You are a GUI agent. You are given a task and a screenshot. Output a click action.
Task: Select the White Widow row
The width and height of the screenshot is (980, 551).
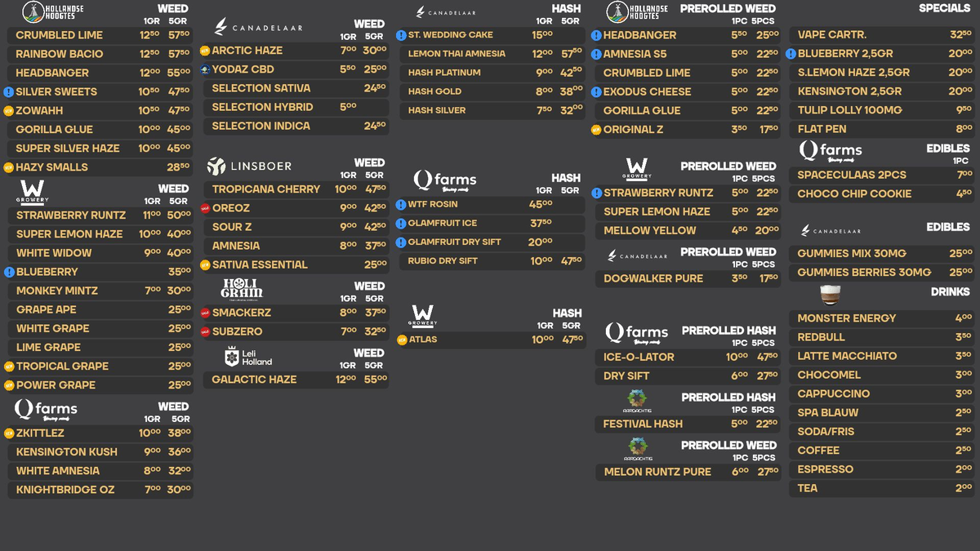click(100, 253)
